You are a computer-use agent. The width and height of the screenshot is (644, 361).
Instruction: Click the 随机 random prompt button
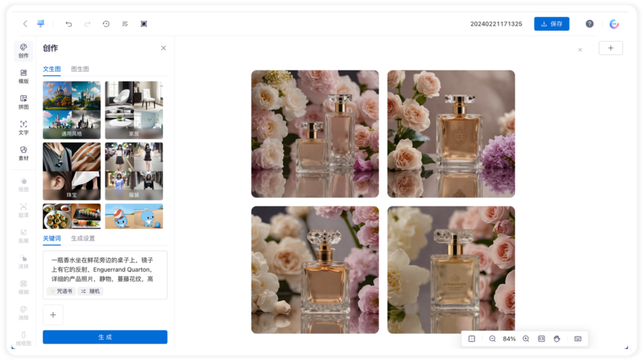[91, 291]
